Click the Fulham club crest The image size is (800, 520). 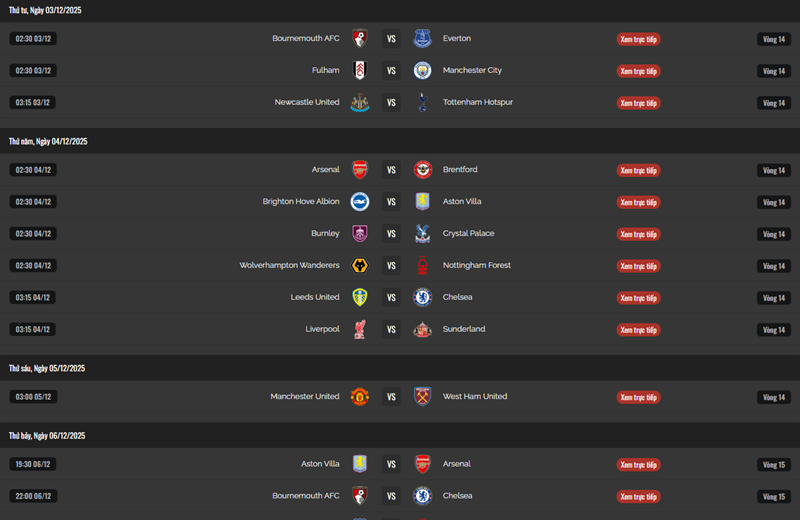[x=360, y=71]
